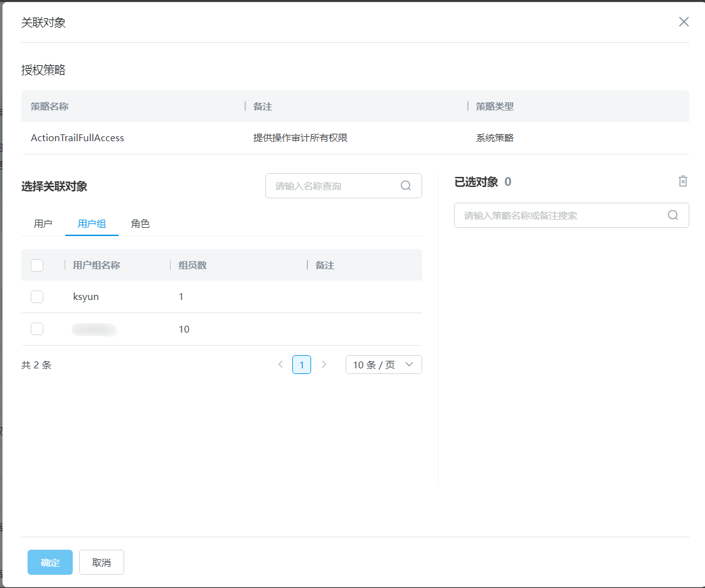Open the 角色 tab
This screenshot has width=705, height=588.
coord(140,224)
